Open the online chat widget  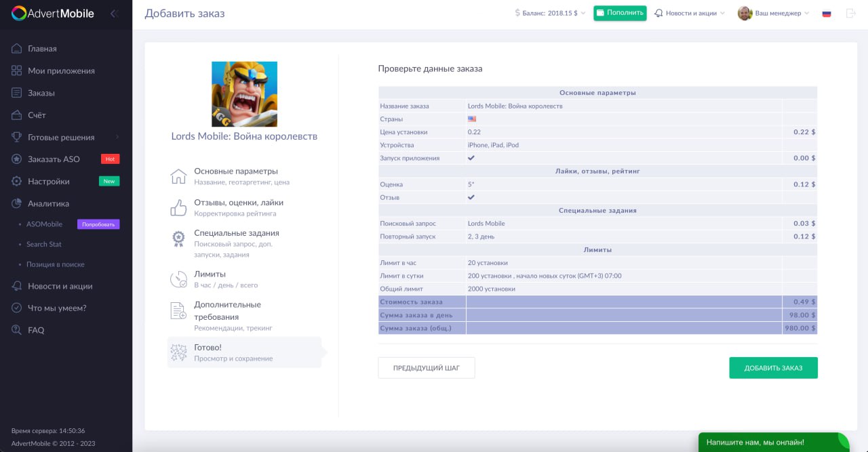774,443
